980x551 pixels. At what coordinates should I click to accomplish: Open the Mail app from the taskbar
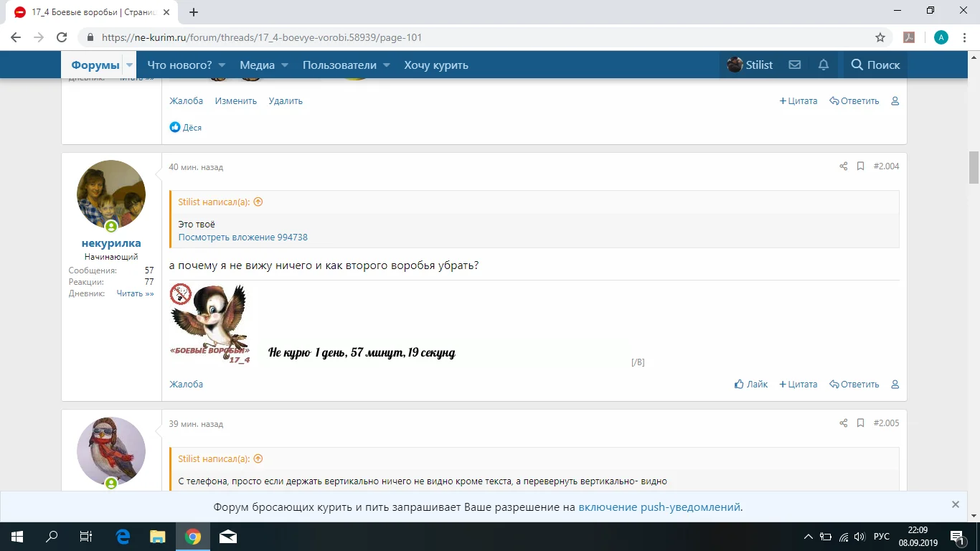click(228, 537)
